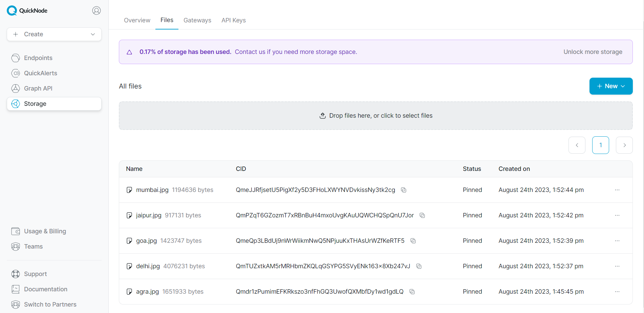Go to the next page of files

point(624,145)
